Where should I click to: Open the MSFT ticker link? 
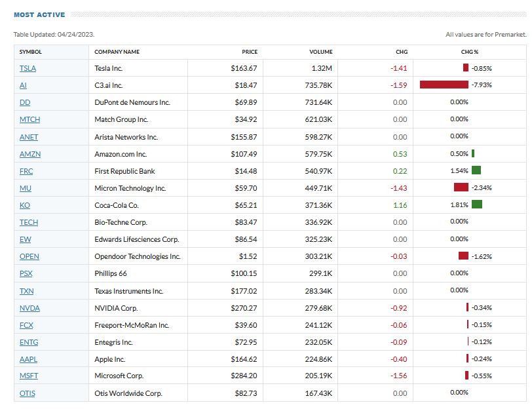pyautogui.click(x=29, y=376)
